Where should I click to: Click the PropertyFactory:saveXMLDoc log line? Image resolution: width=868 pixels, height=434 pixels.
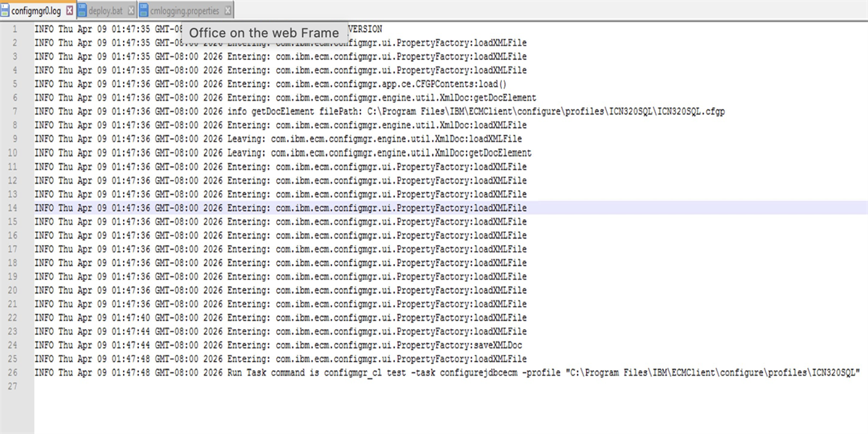point(278,345)
